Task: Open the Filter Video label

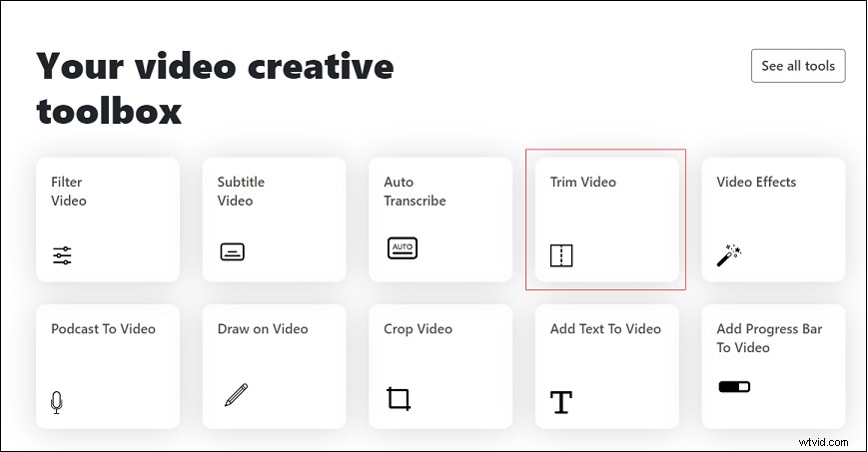Action: pyautogui.click(x=69, y=191)
